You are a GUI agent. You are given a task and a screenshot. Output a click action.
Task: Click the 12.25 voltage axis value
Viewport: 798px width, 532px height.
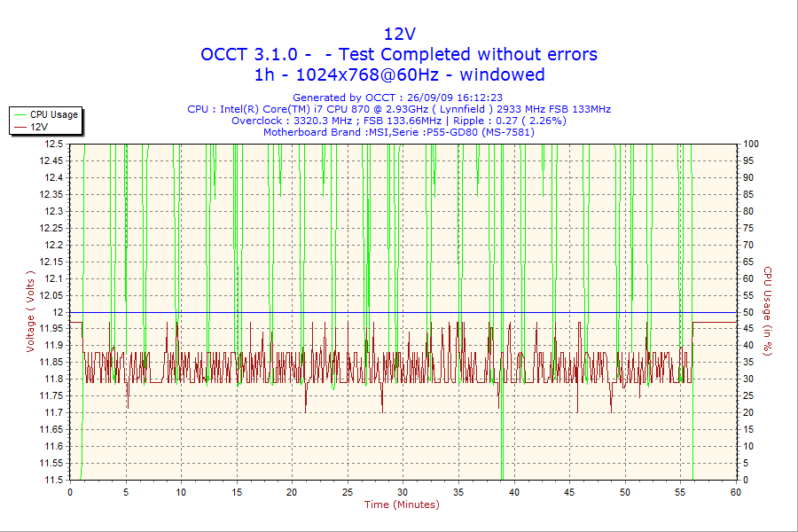51,228
